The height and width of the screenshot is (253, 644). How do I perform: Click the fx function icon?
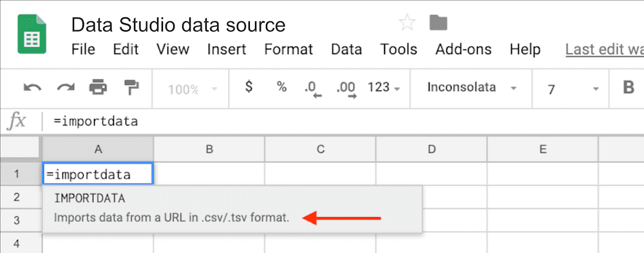(17, 122)
